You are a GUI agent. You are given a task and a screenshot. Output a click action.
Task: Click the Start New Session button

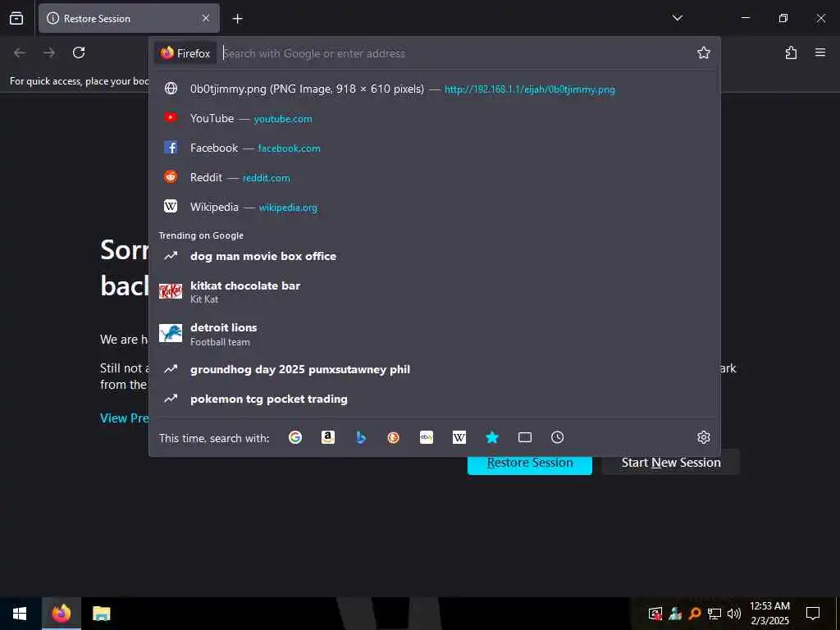pyautogui.click(x=671, y=462)
